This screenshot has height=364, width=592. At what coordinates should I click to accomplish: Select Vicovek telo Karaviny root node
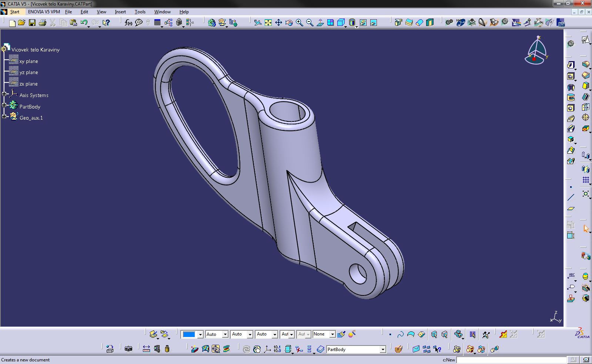click(x=36, y=50)
